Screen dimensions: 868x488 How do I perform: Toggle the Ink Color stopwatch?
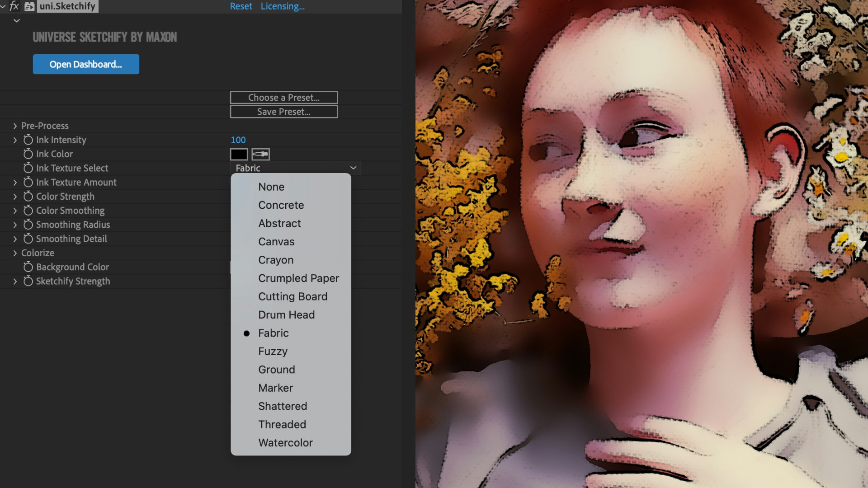pyautogui.click(x=28, y=154)
